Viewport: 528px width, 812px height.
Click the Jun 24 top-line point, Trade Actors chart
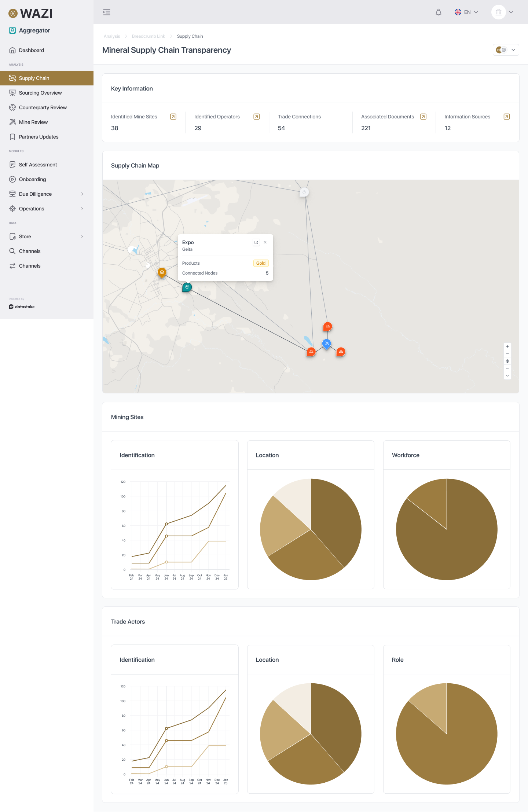(x=166, y=728)
